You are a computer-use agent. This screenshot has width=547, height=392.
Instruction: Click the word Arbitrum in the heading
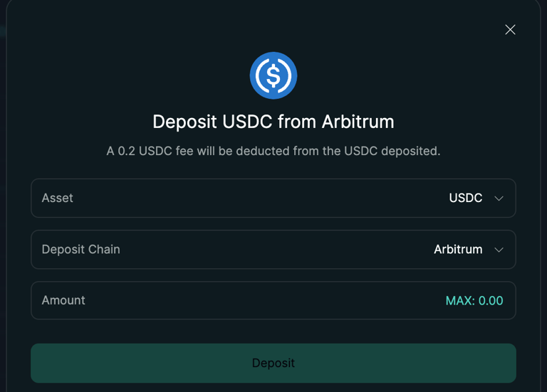[x=358, y=122]
